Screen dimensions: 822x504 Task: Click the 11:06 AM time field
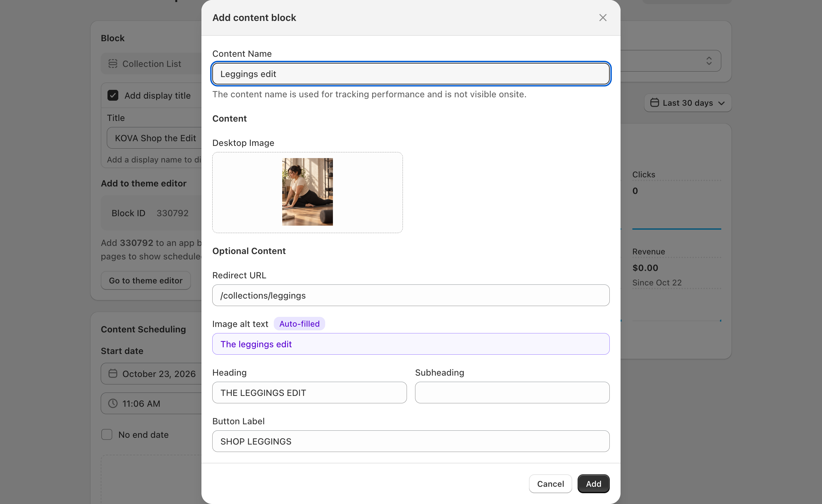[151, 403]
